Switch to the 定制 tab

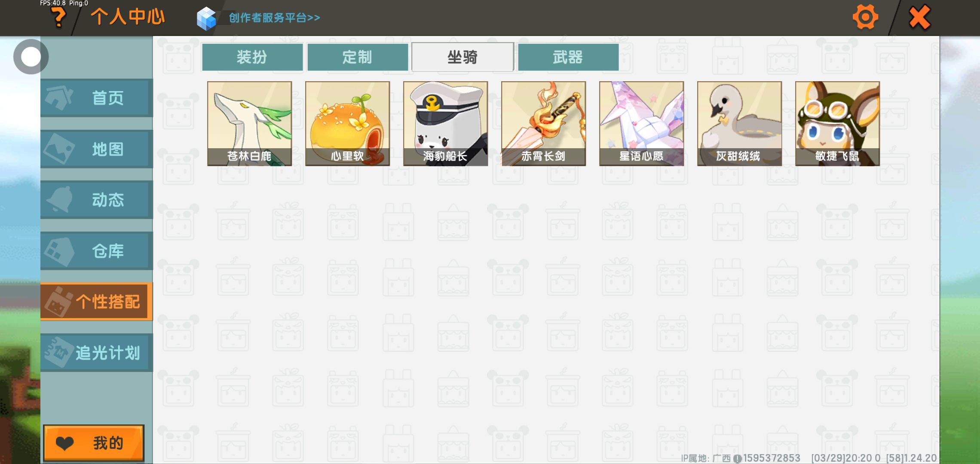coord(358,57)
